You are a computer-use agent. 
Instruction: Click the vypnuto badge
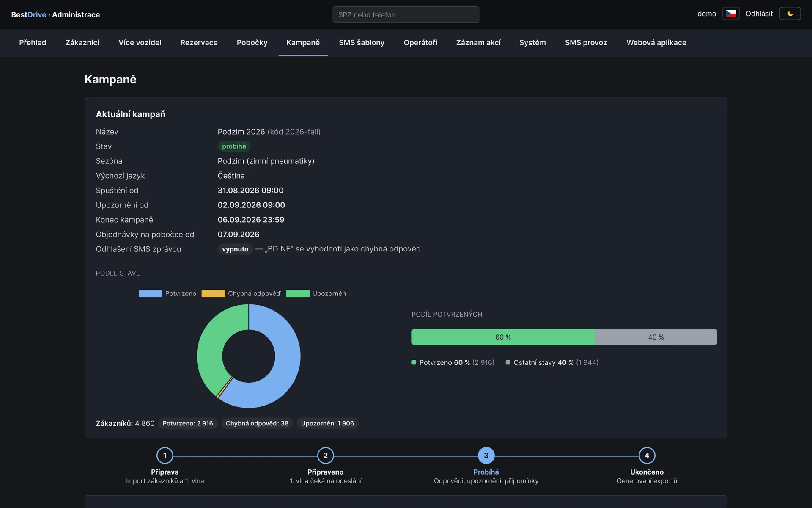(235, 249)
